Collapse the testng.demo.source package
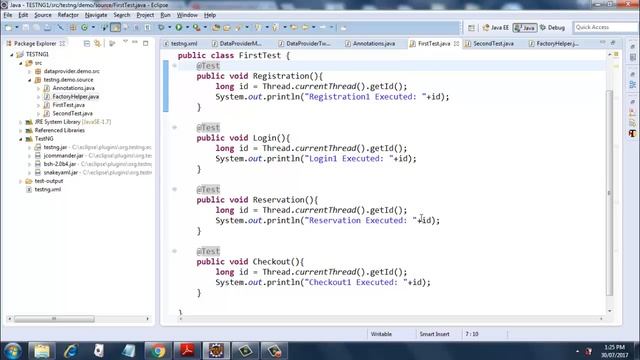Viewport: 640px width, 360px height. [x=29, y=80]
